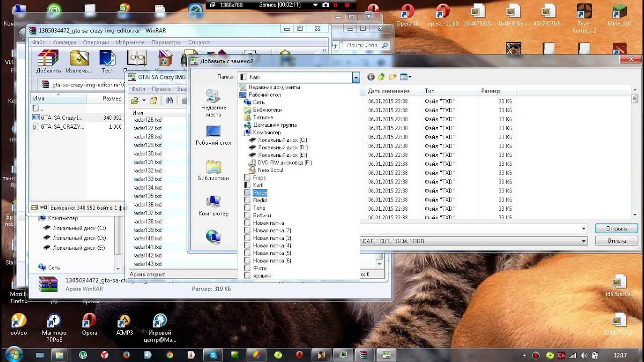The image size is (644, 362).
Task: Open the Параметры menu in WinRAR
Action: 167,43
